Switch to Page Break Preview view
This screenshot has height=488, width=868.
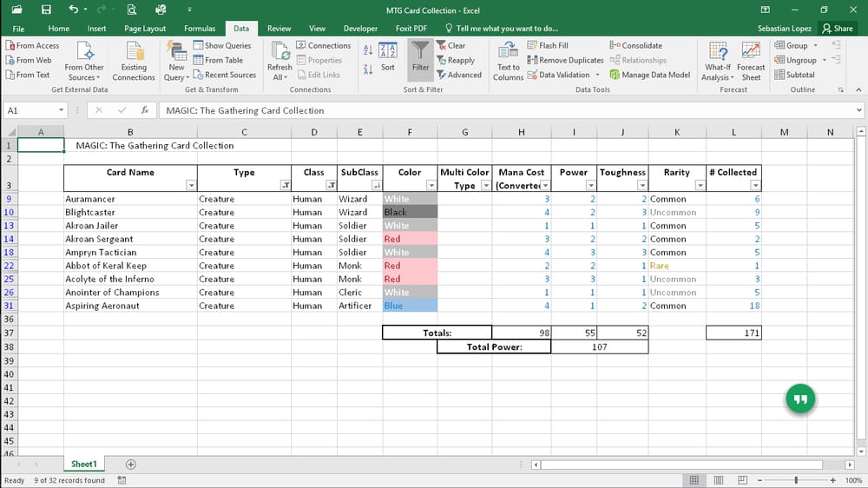click(742, 480)
